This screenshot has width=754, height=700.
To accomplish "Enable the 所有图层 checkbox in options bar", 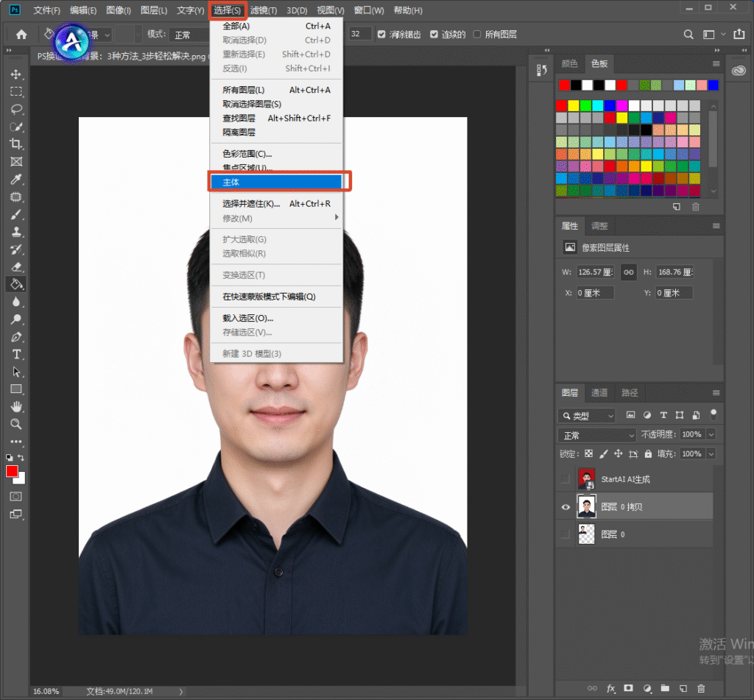I will tap(477, 34).
